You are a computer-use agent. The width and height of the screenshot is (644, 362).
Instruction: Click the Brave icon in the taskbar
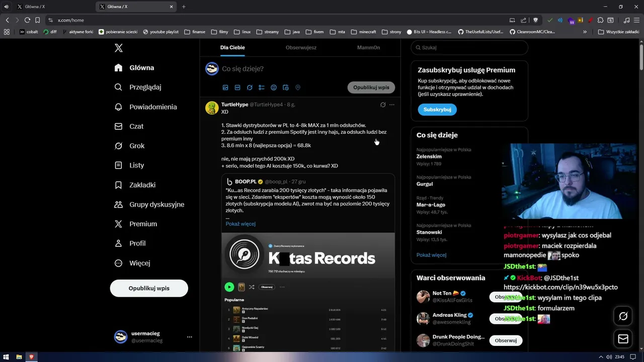tap(31, 357)
